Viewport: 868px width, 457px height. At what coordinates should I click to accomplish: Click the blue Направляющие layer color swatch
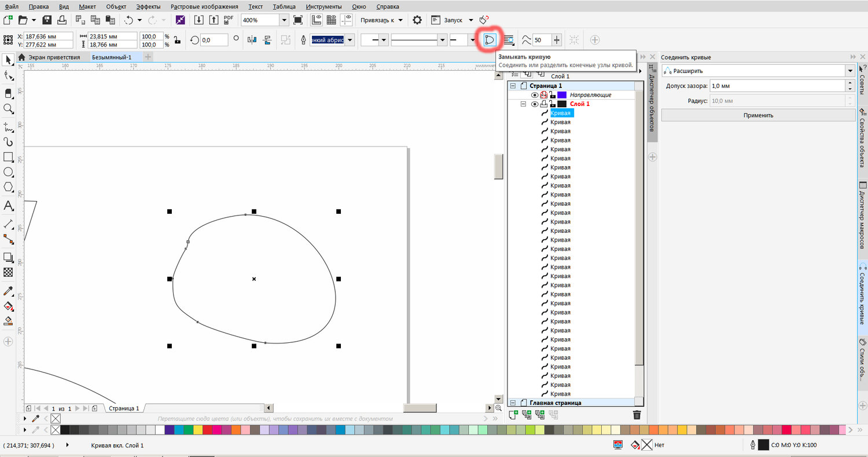click(x=562, y=95)
